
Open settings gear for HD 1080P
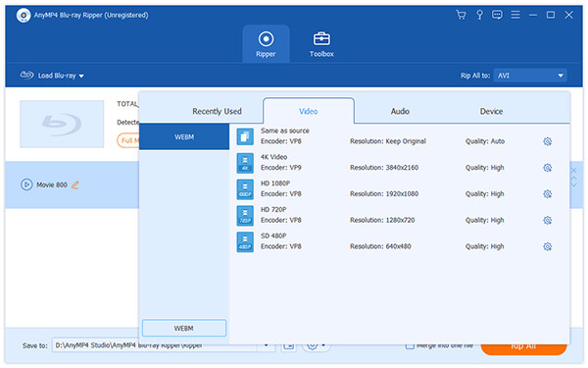point(548,194)
